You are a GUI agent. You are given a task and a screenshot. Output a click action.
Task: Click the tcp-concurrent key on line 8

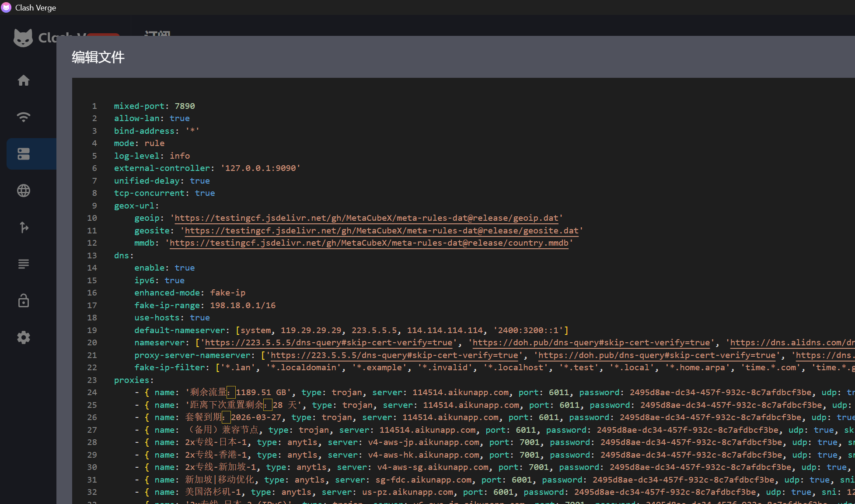pyautogui.click(x=150, y=193)
